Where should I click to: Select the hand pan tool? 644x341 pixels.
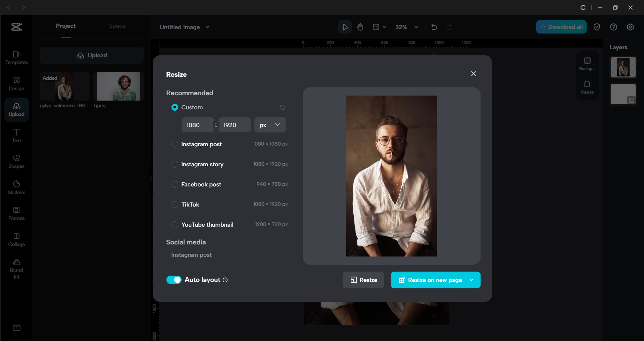coord(360,27)
